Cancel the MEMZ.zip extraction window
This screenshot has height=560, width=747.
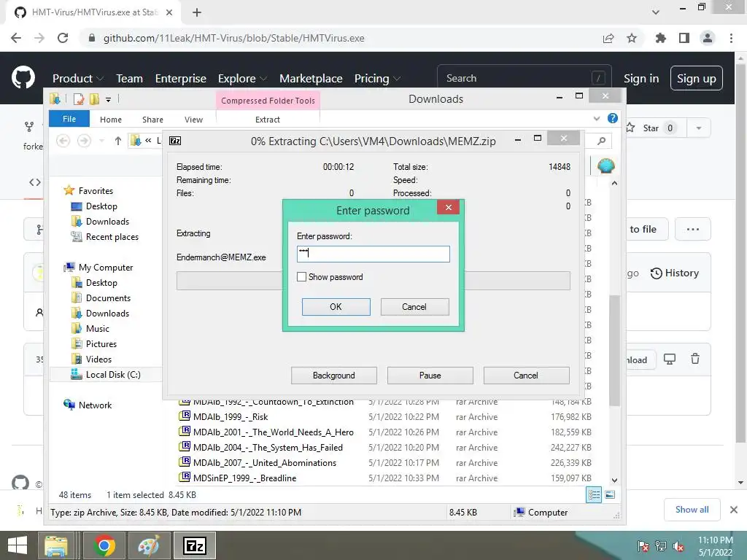pyautogui.click(x=526, y=376)
